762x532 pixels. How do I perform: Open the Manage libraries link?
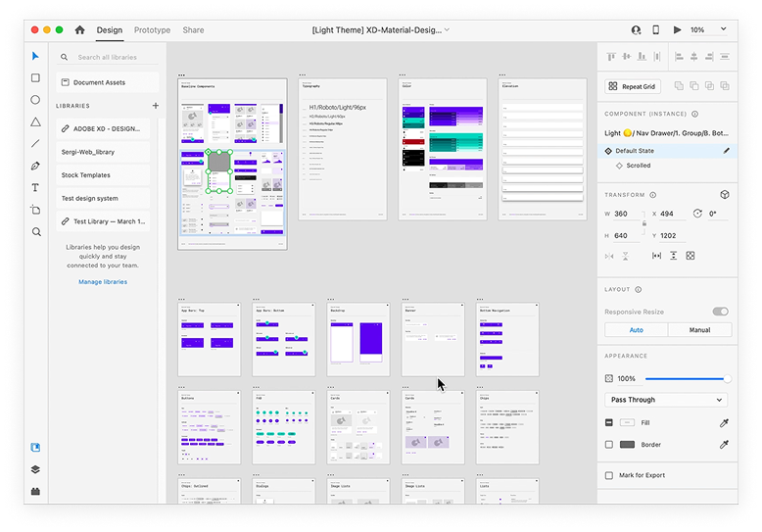[x=103, y=282]
